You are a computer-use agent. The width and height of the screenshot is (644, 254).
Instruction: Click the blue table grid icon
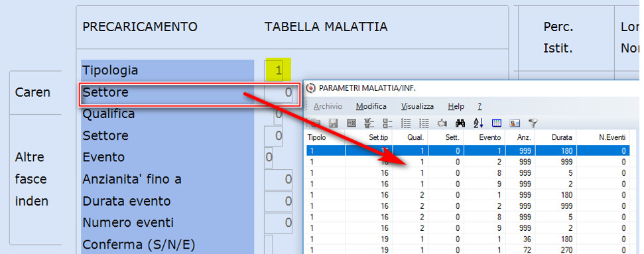click(497, 123)
